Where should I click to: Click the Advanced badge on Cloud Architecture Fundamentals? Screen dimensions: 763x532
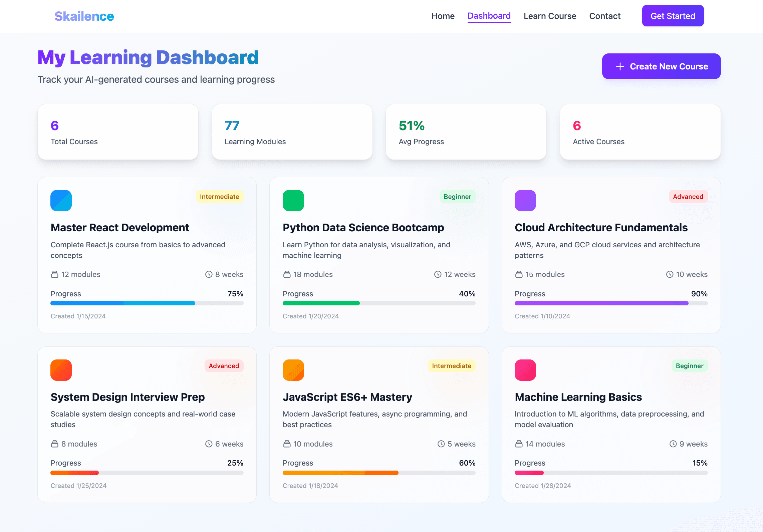(688, 197)
